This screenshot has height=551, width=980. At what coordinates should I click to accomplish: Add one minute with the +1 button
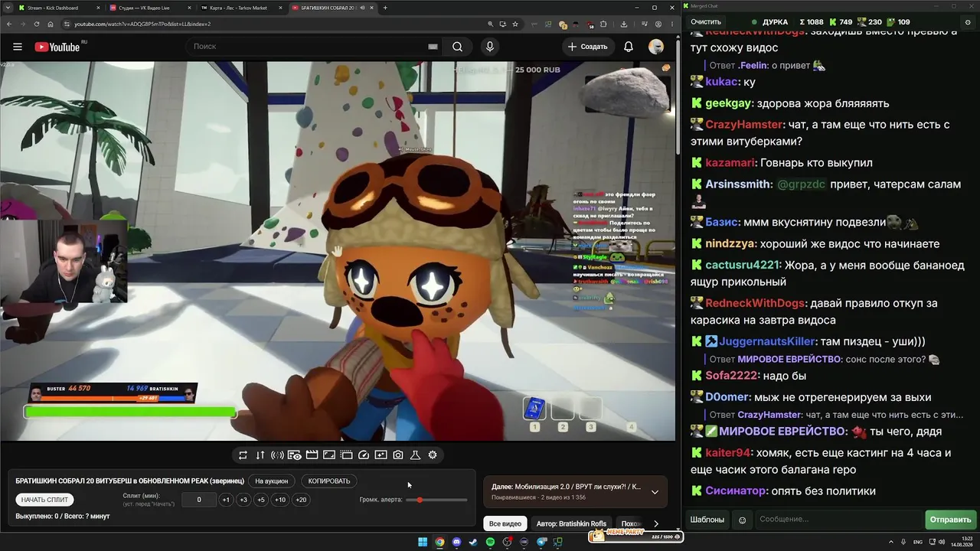point(226,500)
